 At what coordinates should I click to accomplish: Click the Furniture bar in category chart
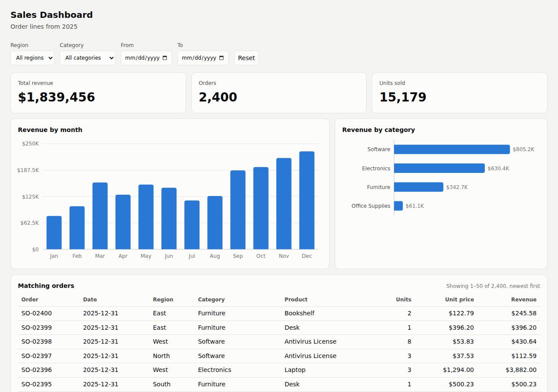[418, 187]
